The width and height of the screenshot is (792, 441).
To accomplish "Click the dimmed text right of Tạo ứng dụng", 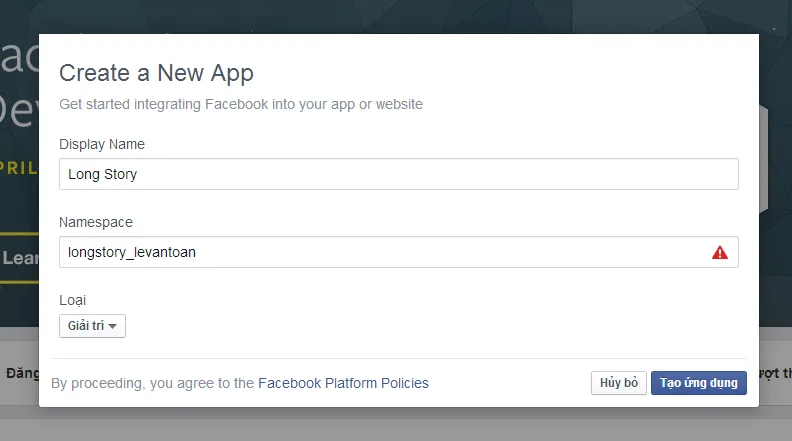I will pos(774,373).
